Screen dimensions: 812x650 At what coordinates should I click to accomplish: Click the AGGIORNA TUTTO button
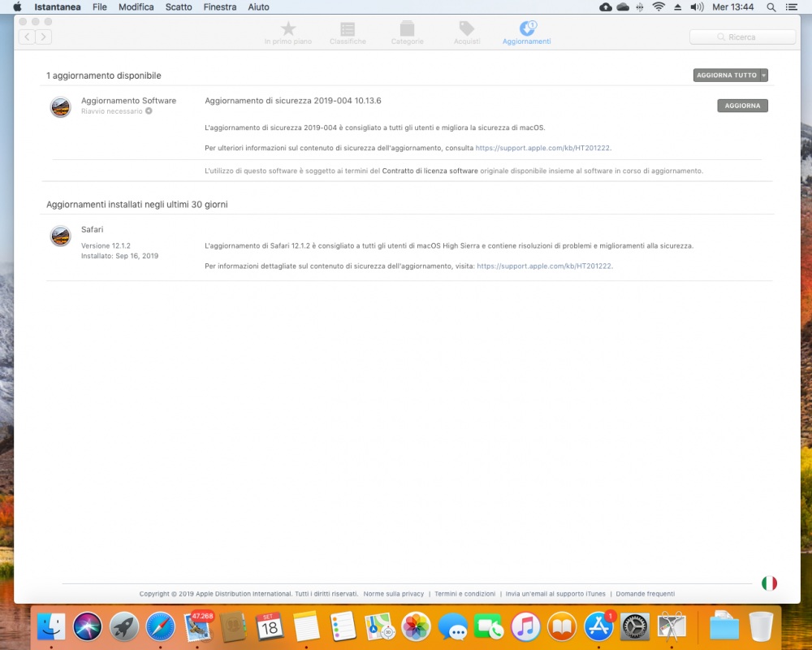(x=727, y=76)
